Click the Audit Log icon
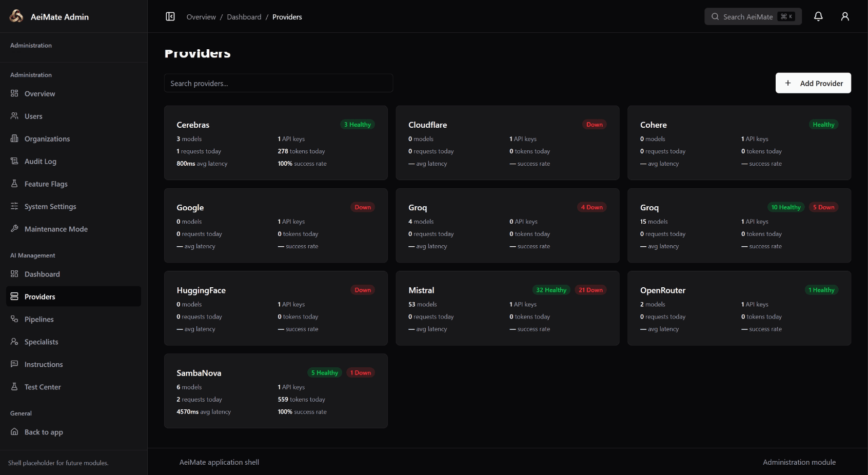 pyautogui.click(x=14, y=161)
